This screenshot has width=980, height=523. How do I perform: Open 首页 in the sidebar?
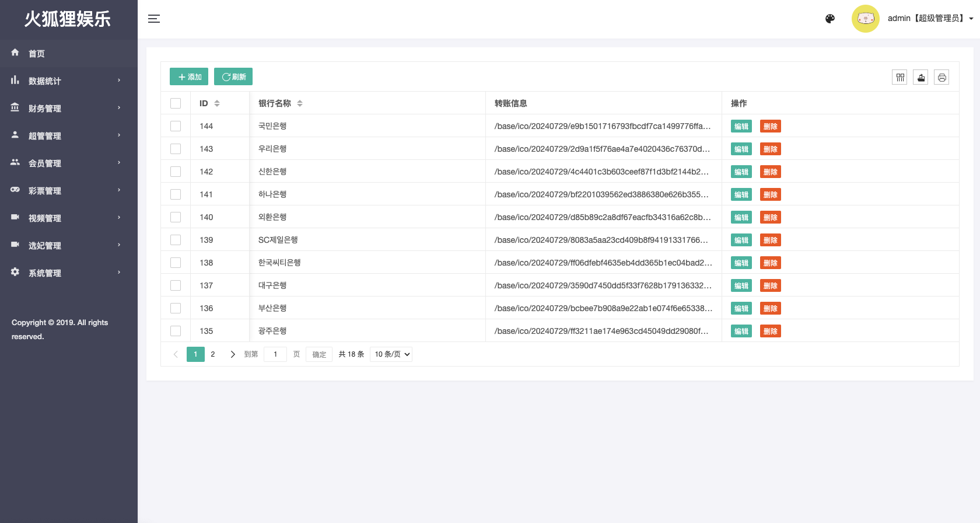(x=37, y=53)
